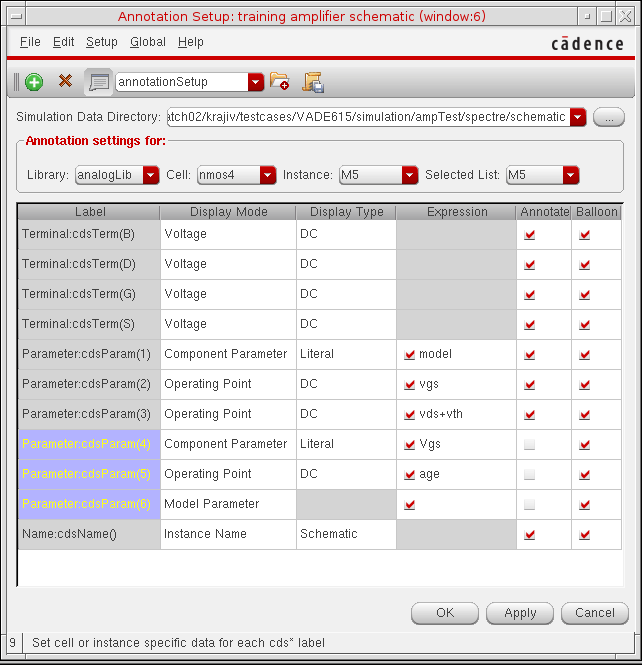Click the window menu icon in title bar

point(17,17)
